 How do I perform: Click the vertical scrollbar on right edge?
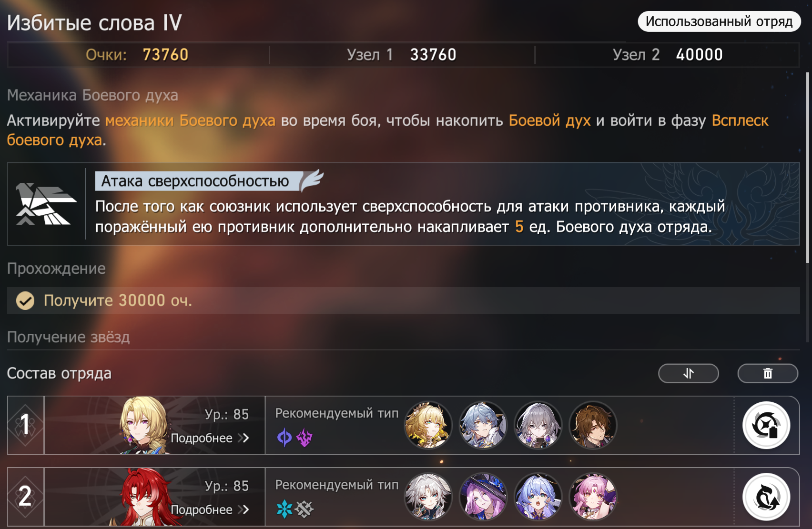[807, 167]
